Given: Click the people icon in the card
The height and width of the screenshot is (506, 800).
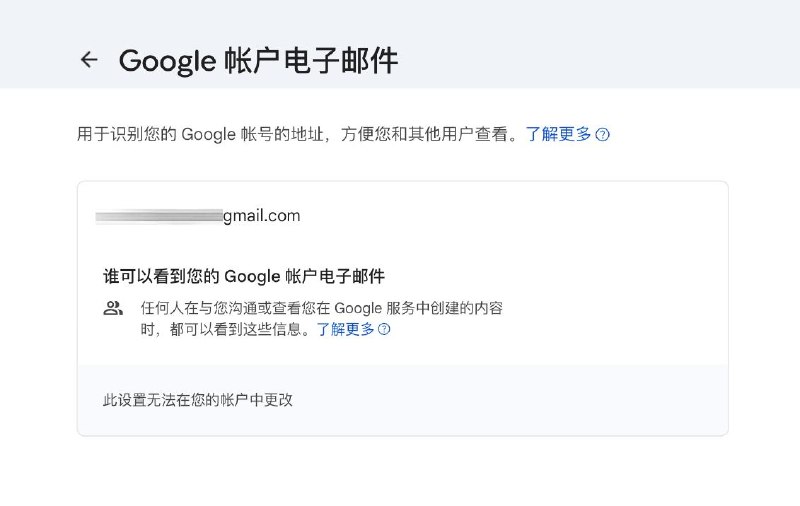Looking at the screenshot, I should (113, 308).
